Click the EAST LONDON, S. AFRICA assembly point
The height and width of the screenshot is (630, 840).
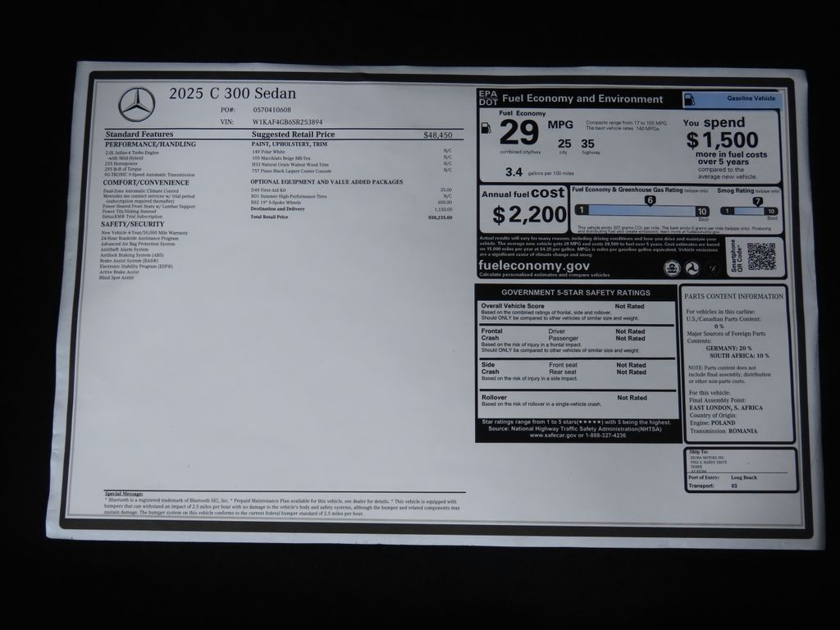point(726,408)
